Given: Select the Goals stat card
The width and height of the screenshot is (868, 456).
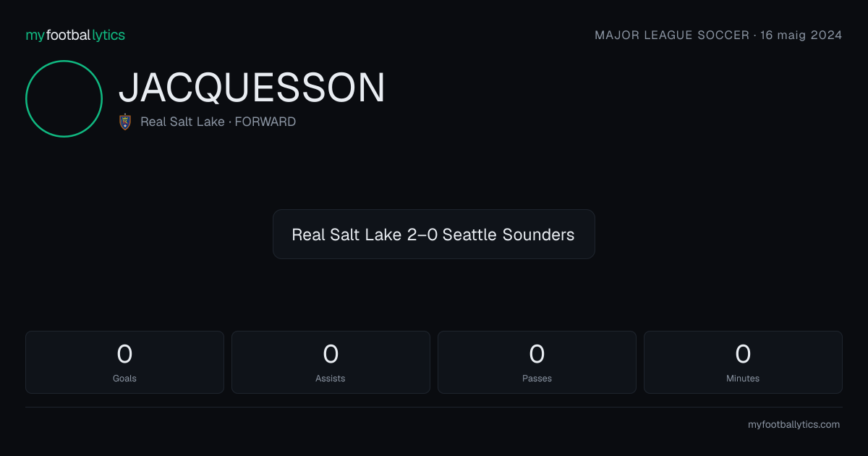Looking at the screenshot, I should click(124, 362).
